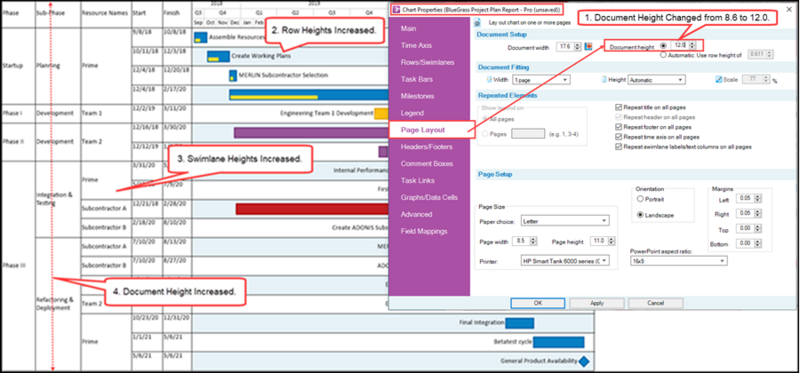Click the fit-to-width icon beside Document width
Viewport: 800px width, 373px height.
589,46
